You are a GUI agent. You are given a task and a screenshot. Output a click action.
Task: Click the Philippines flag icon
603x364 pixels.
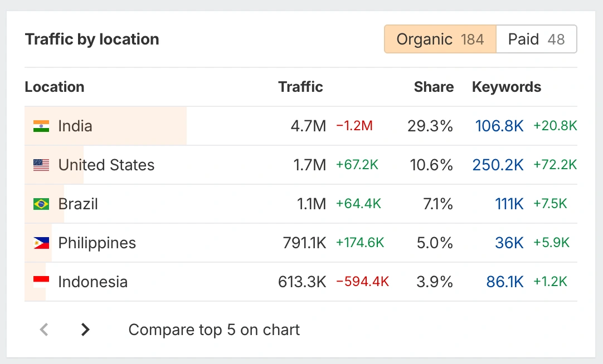tap(41, 243)
